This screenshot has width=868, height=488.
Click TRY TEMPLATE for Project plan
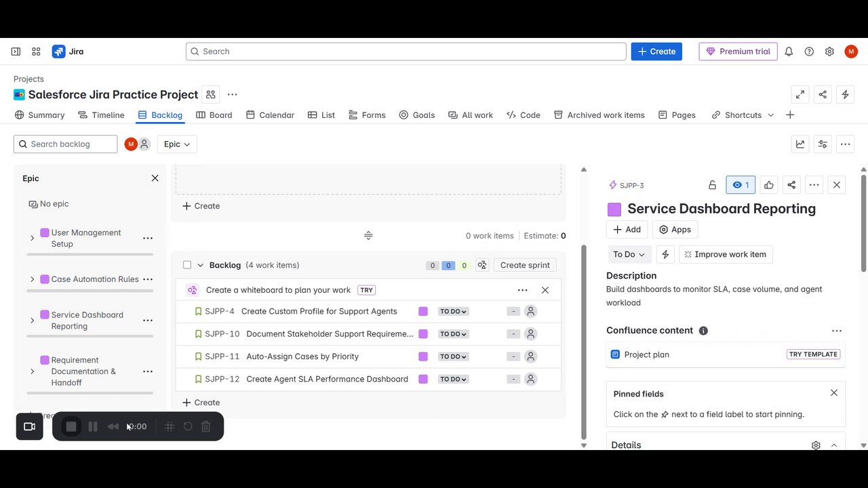pyautogui.click(x=813, y=354)
